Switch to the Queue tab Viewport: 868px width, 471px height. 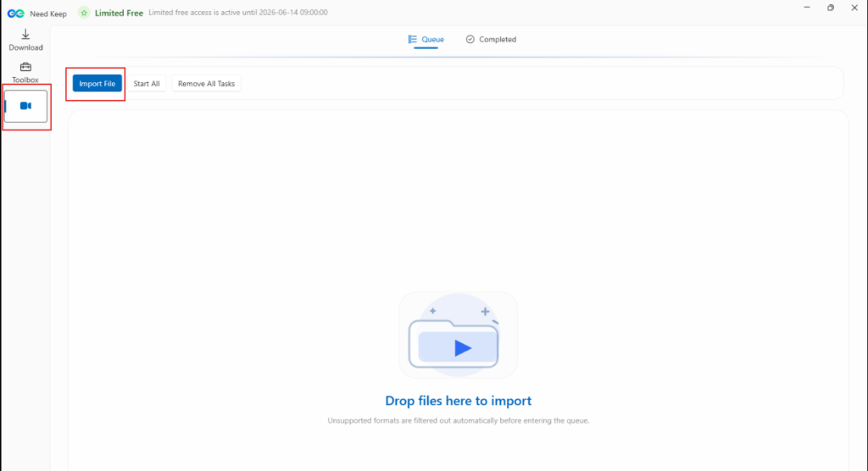pos(426,39)
